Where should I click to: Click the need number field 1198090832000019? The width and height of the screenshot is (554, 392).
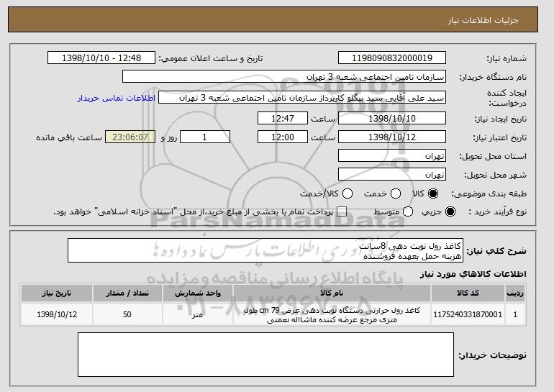pos(392,58)
